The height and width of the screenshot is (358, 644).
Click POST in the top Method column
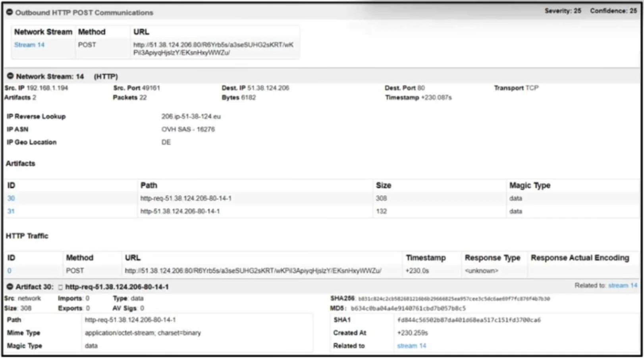click(87, 45)
